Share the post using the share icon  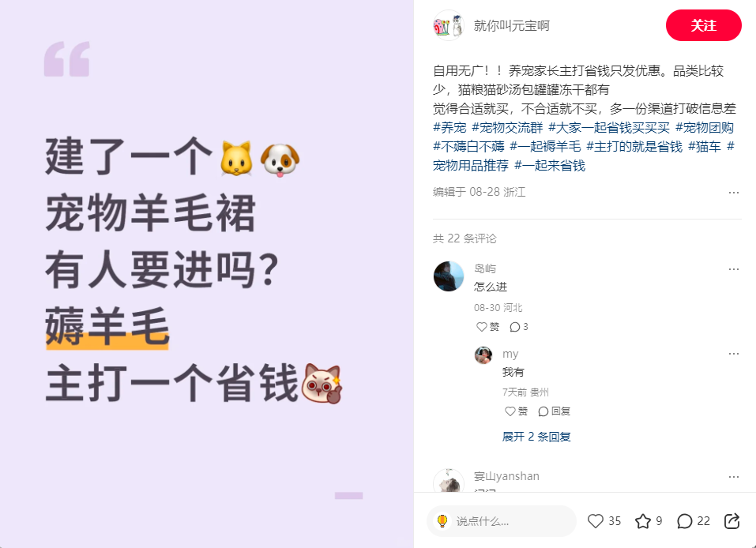pos(732,521)
